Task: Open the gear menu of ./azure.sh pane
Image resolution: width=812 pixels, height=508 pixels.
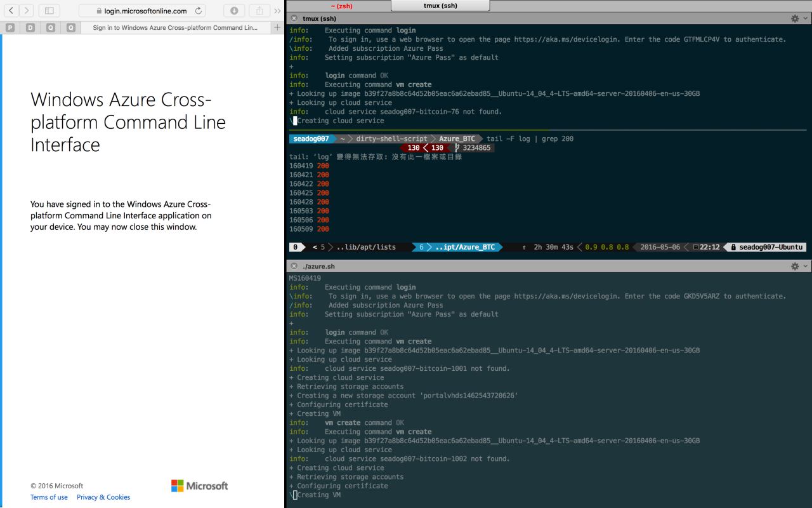Action: point(798,267)
